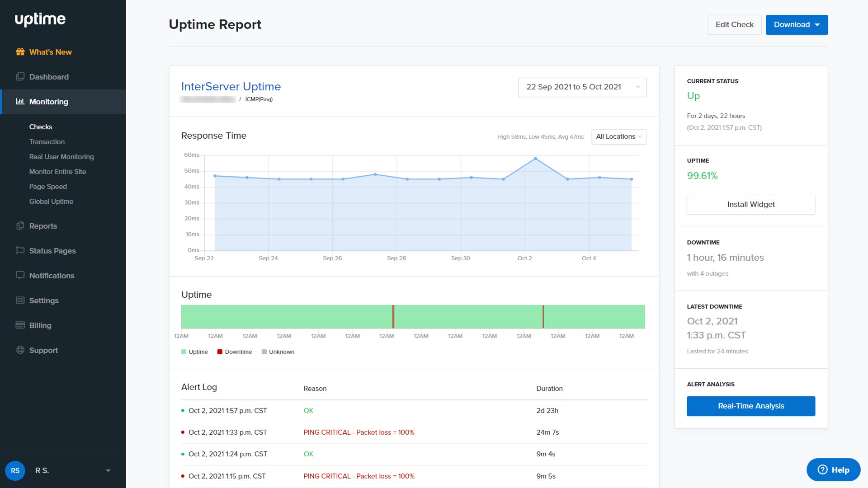Image resolution: width=868 pixels, height=488 pixels.
Task: Expand the Download dropdown arrow
Action: point(817,25)
